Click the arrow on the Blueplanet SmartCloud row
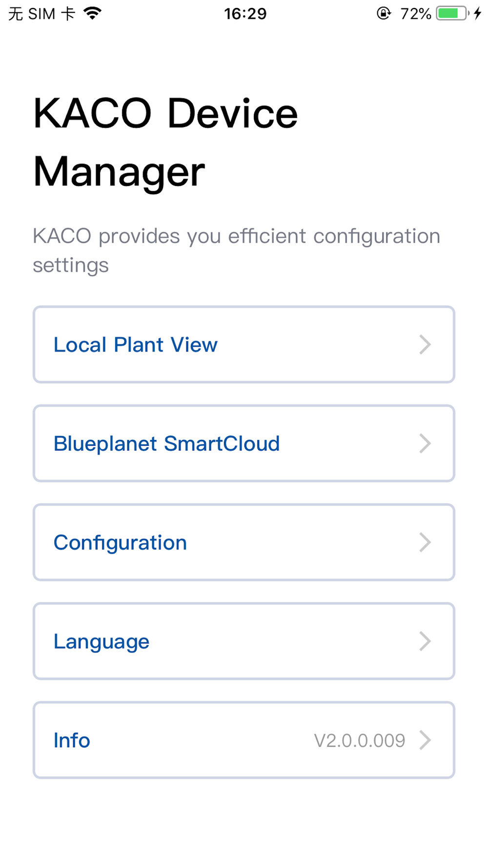The width and height of the screenshot is (488, 868). click(x=425, y=444)
